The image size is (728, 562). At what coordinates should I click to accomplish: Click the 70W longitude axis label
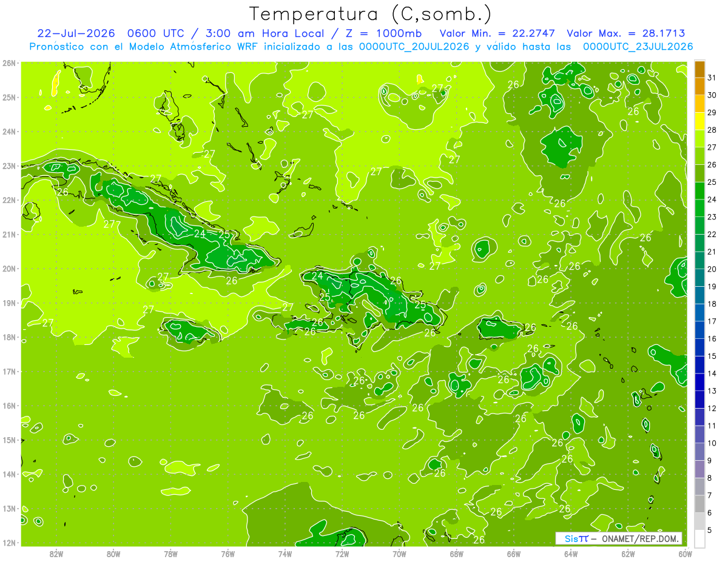(399, 554)
